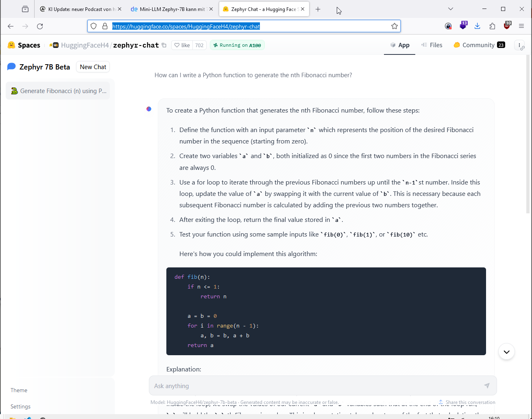
Task: Open the extensions puzzle piece menu
Action: [493, 26]
